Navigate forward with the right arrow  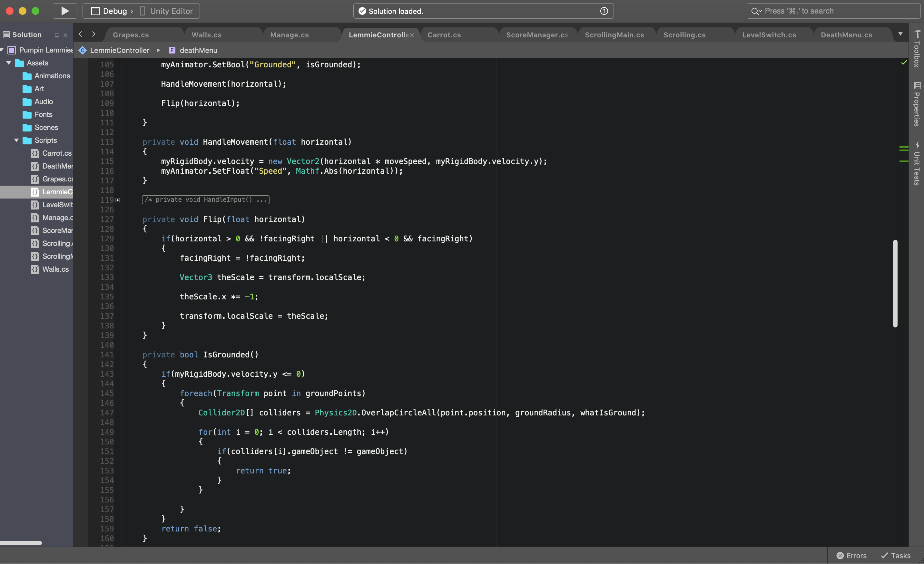94,34
